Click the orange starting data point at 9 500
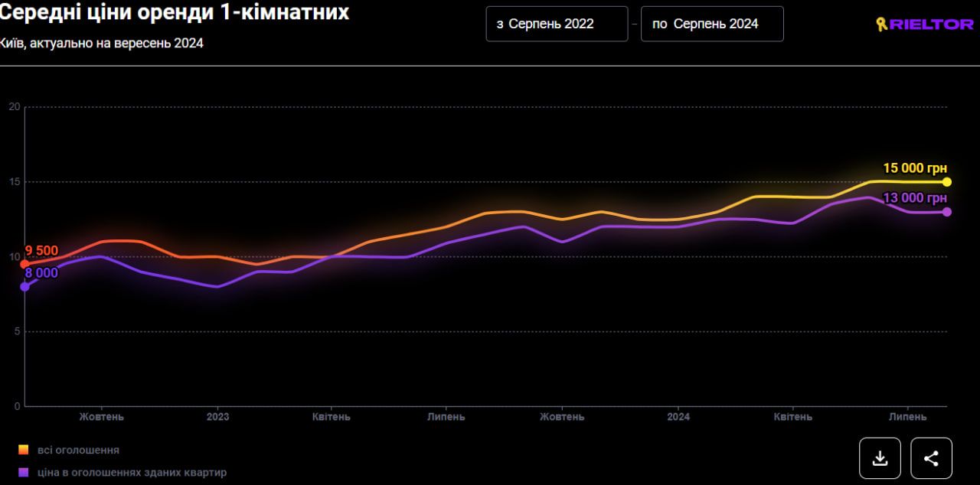980x485 pixels. click(x=24, y=264)
